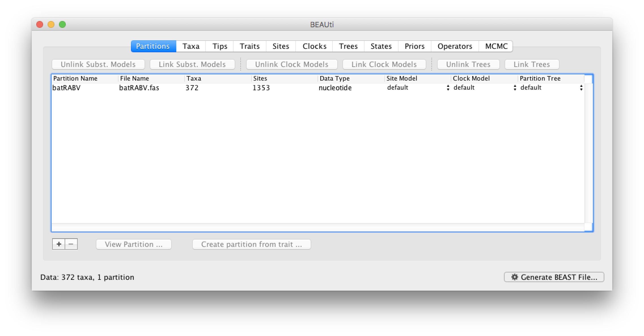The height and width of the screenshot is (336, 644).
Task: Click the File Name column header
Action: point(151,79)
